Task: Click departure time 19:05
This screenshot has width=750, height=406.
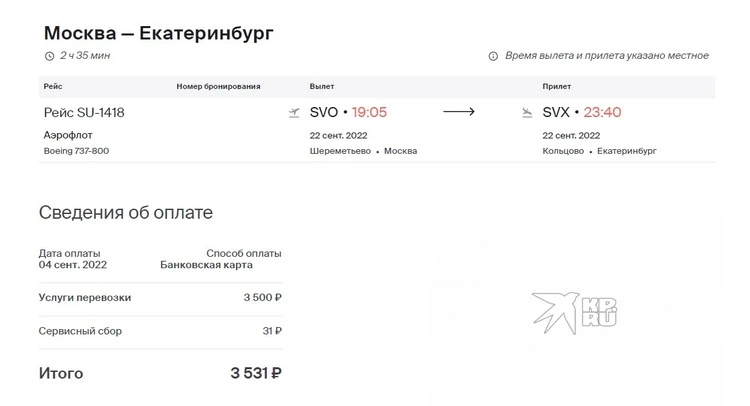Action: [x=369, y=112]
